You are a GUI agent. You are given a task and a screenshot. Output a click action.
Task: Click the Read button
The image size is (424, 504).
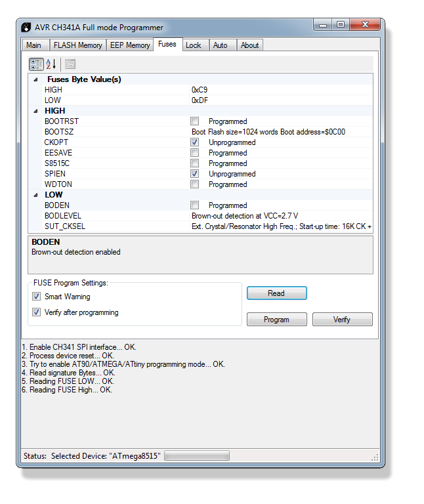pyautogui.click(x=276, y=293)
